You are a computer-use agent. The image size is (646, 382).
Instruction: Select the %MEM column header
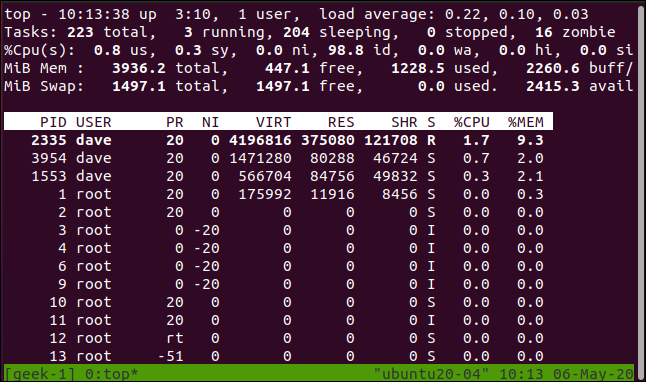pyautogui.click(x=526, y=122)
